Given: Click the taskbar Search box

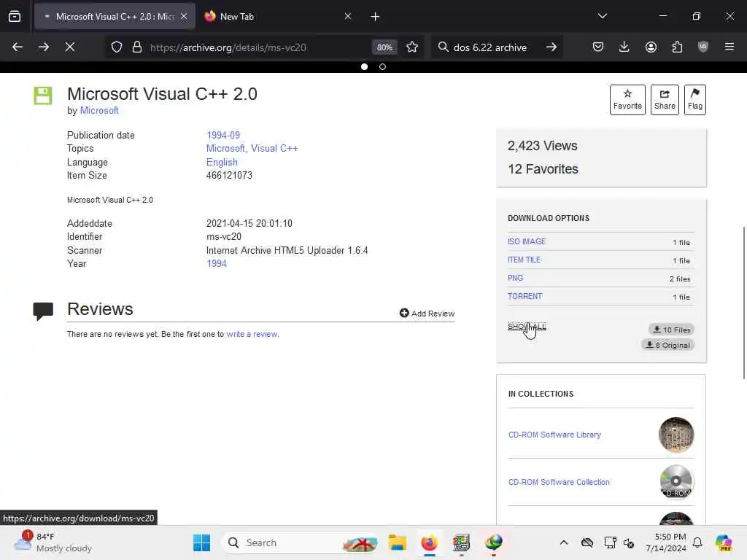Looking at the screenshot, I should 300,542.
